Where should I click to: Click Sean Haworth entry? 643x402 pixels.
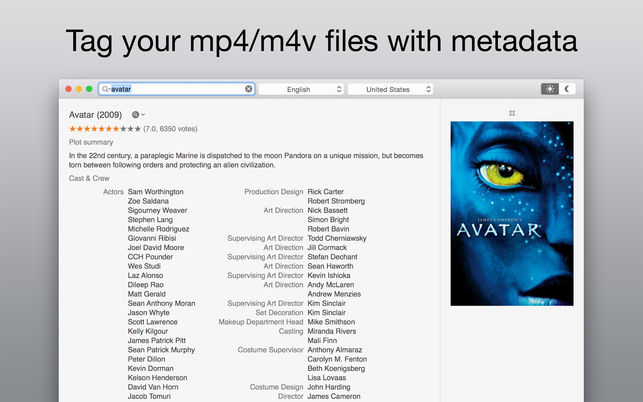point(331,266)
